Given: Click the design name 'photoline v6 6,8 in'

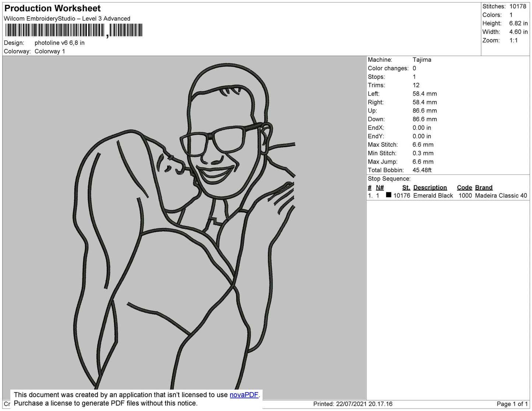Looking at the screenshot, I should pyautogui.click(x=60, y=43).
